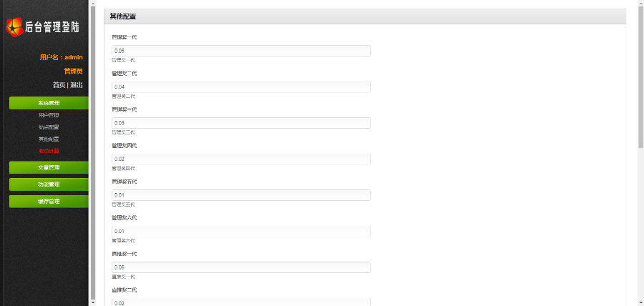Open the red highlighted submenu item
Screen dimensions: 644x306
click(49, 151)
